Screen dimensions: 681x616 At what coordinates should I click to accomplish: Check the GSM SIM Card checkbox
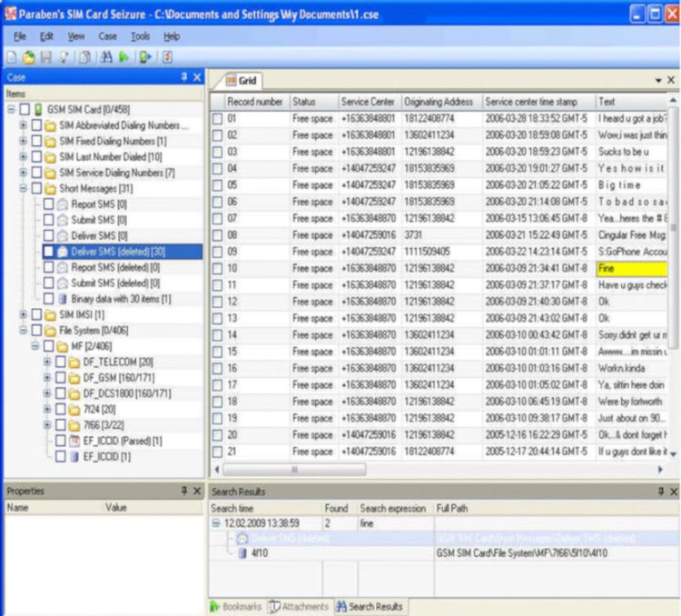click(x=25, y=110)
